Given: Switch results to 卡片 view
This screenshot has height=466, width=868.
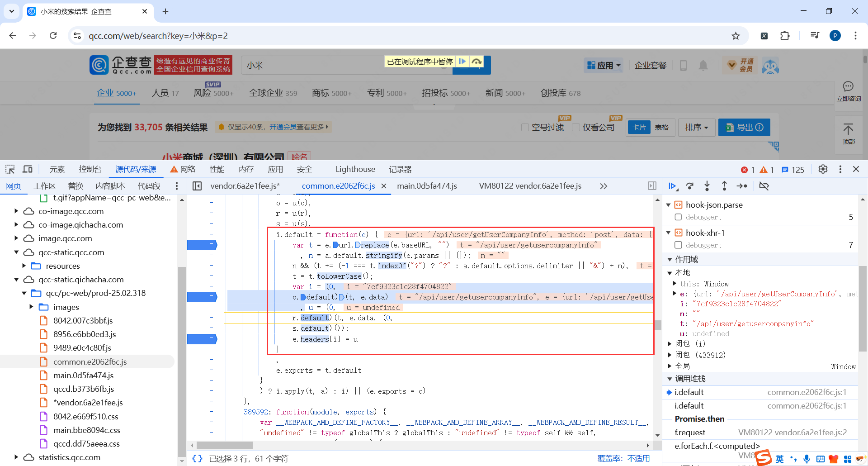Looking at the screenshot, I should click(639, 128).
